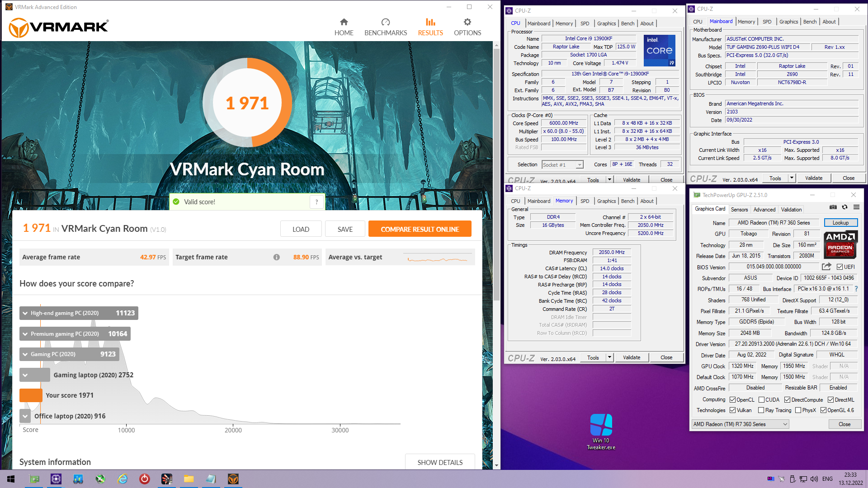Viewport: 868px width, 488px height.
Task: Toggle DirectML checkbox
Action: tap(830, 400)
